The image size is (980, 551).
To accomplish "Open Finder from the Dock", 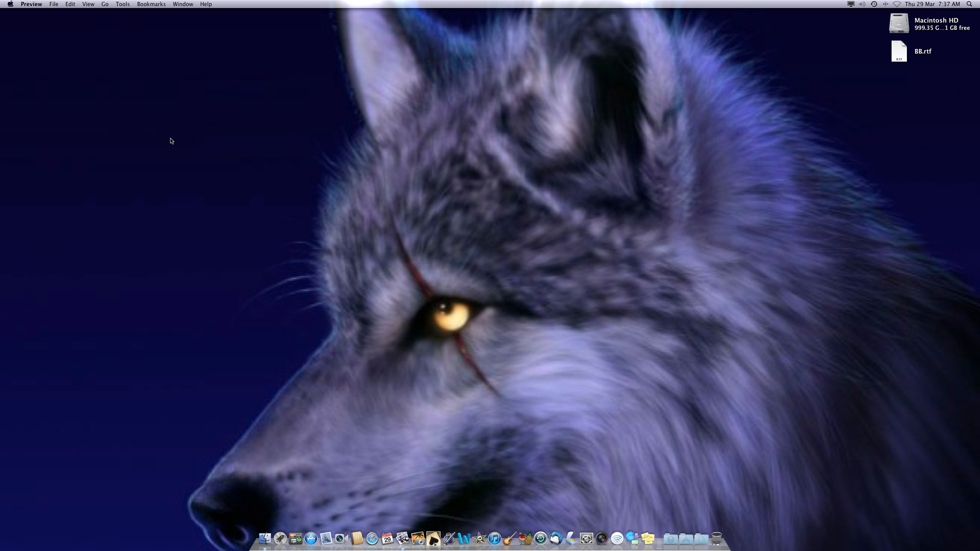I will (265, 539).
